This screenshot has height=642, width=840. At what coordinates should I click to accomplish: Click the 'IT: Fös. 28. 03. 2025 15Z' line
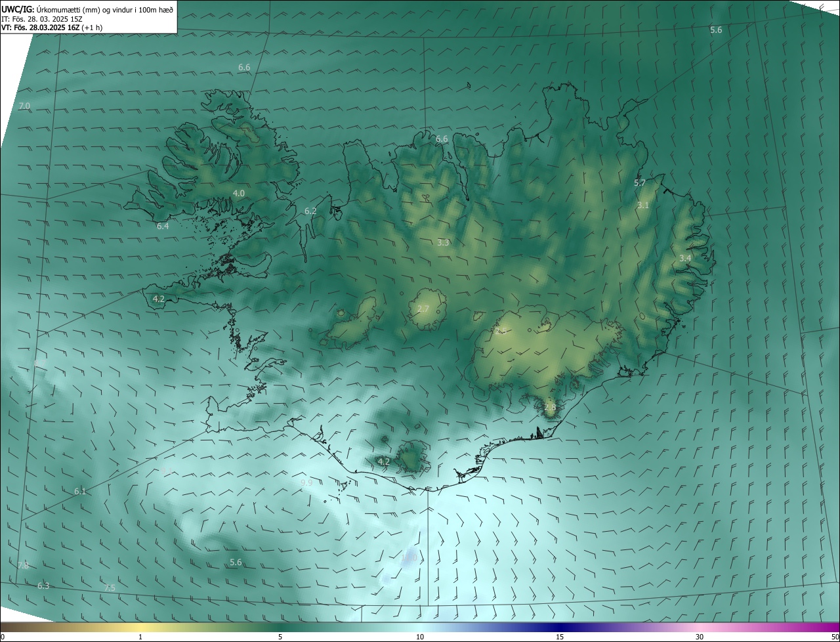[43, 19]
